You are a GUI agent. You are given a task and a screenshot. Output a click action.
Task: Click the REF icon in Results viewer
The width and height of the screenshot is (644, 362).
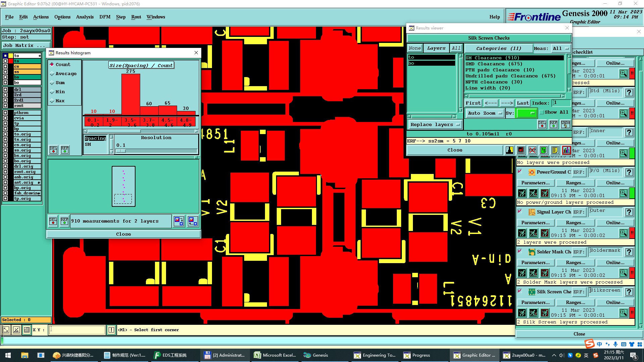[553, 124]
